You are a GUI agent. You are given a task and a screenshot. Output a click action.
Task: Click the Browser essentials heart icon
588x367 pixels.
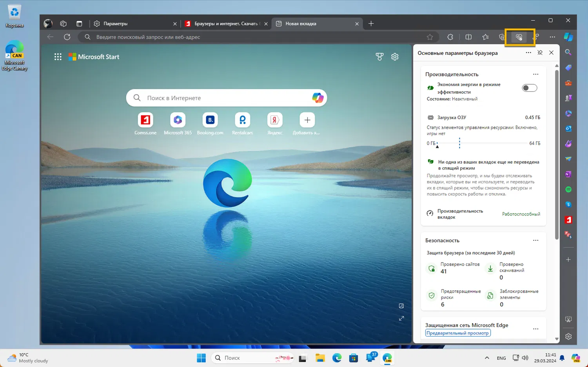[x=519, y=37]
